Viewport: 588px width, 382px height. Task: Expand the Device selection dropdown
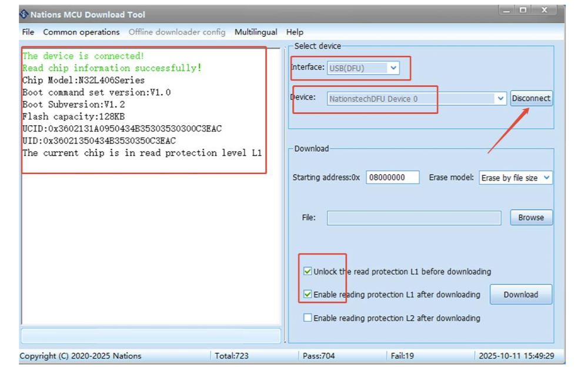(x=500, y=99)
